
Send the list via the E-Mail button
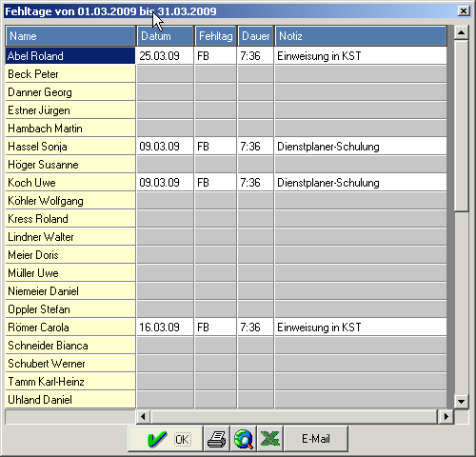click(x=316, y=439)
